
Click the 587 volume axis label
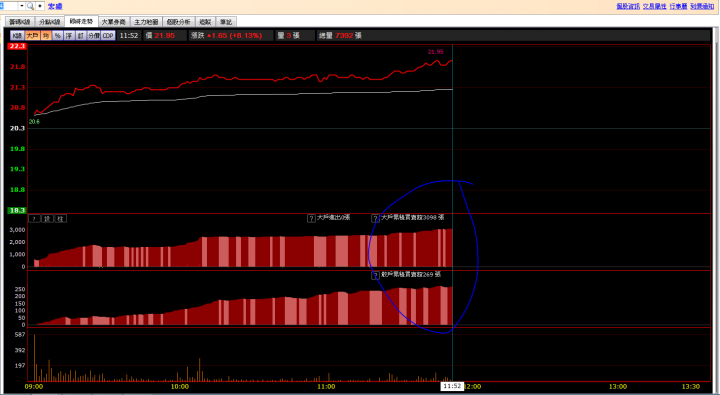pos(20,335)
